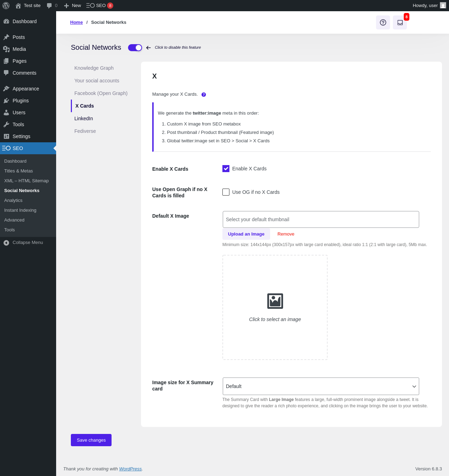Open the Test site home icon

tap(18, 6)
